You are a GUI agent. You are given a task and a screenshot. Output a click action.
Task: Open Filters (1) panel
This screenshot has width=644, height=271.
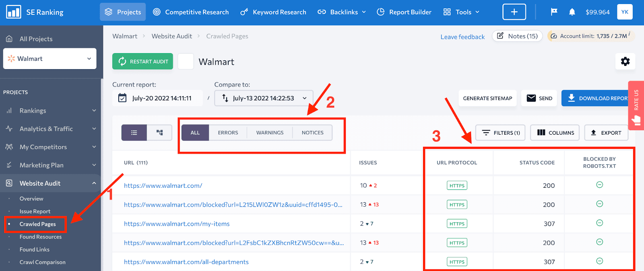point(500,133)
